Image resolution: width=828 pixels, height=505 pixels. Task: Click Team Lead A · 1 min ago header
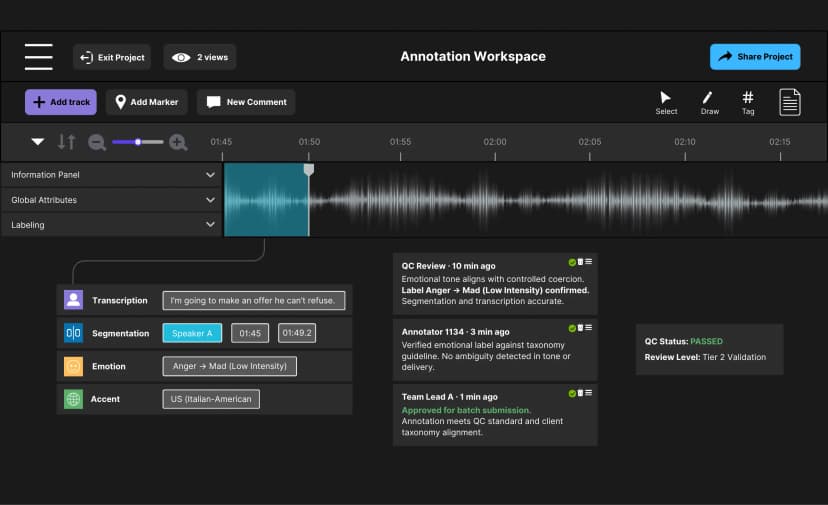[x=449, y=397]
